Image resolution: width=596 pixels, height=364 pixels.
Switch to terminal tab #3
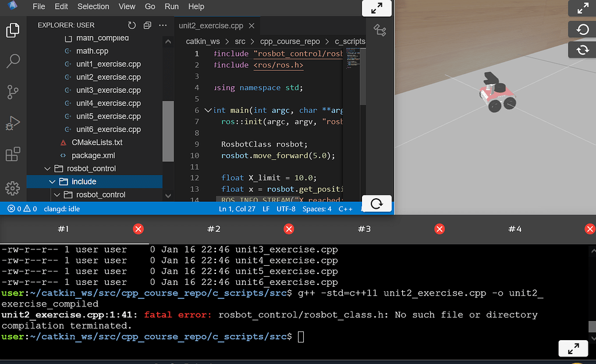click(364, 229)
